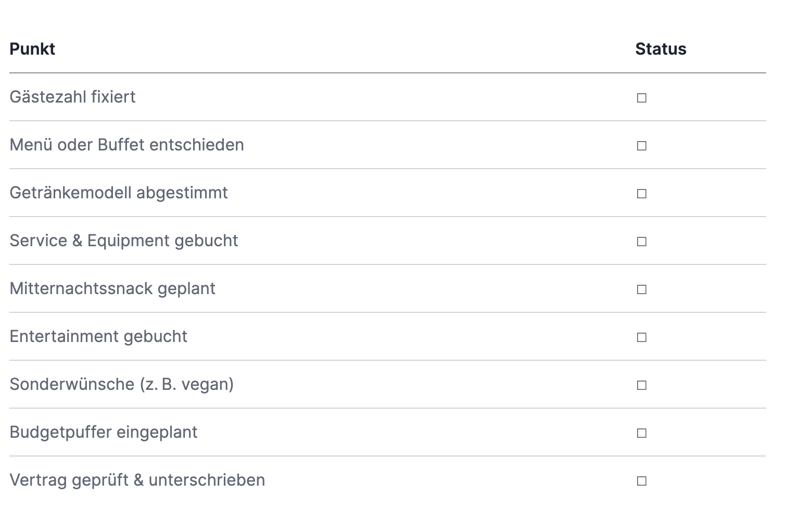Select the Vertrag geprüft & unterschrieben text
This screenshot has height=532, width=785.
(x=137, y=480)
